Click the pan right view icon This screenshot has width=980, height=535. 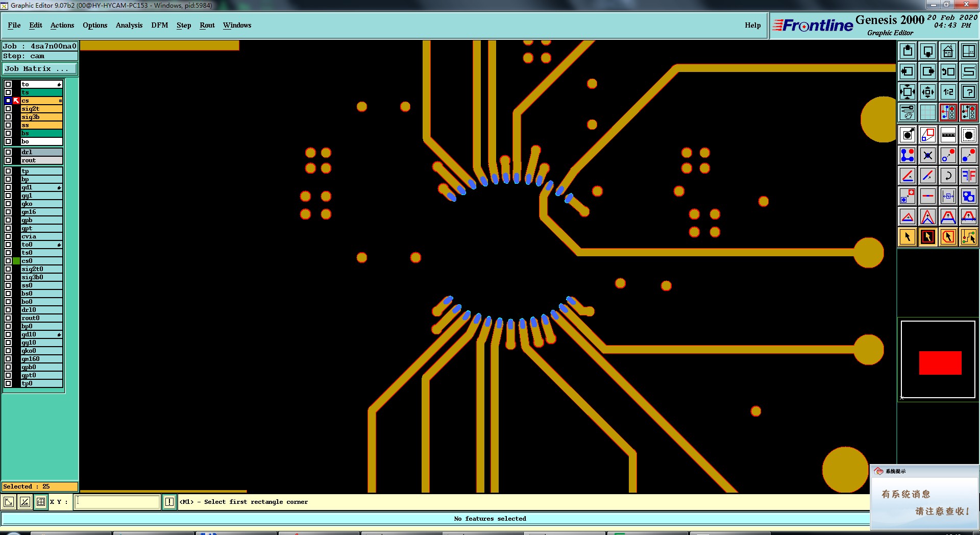(928, 71)
